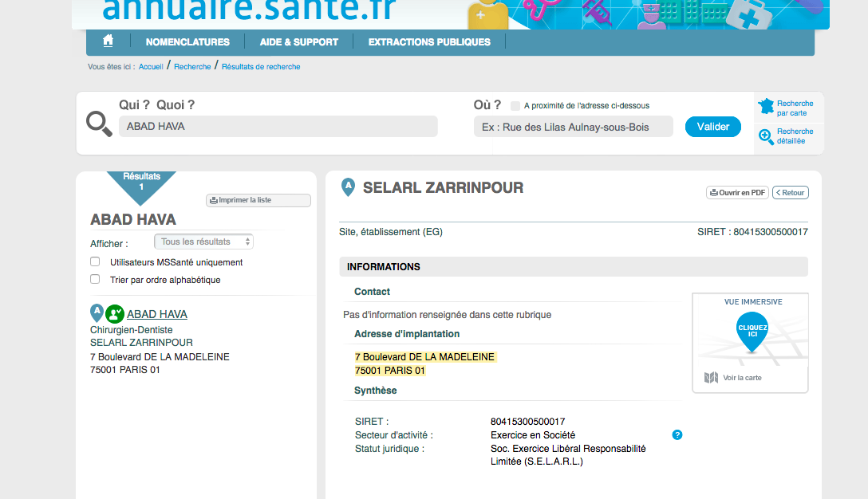
Task: Open the 'Tous les résultats' dropdown
Action: [203, 242]
